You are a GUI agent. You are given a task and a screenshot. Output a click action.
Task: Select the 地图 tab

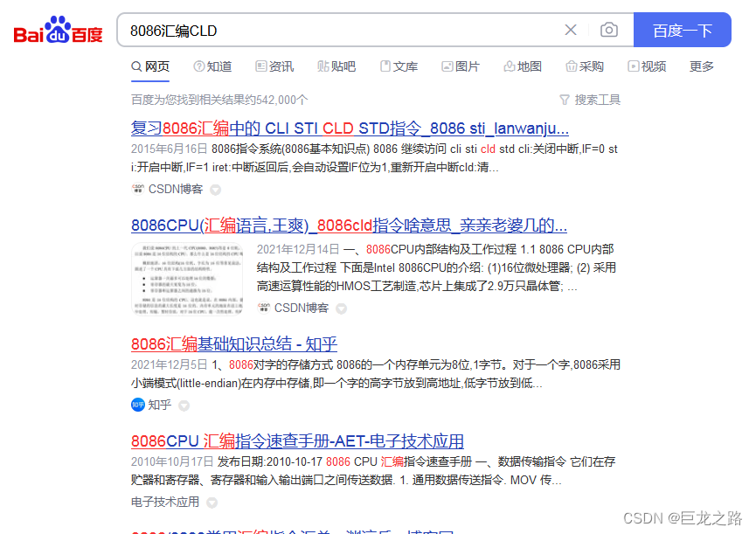[523, 66]
